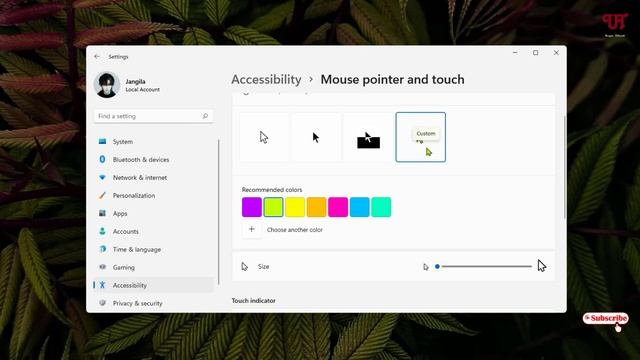Click the settings page vertical scrollbar
Viewport: 640px width, 360px height.
[564, 167]
